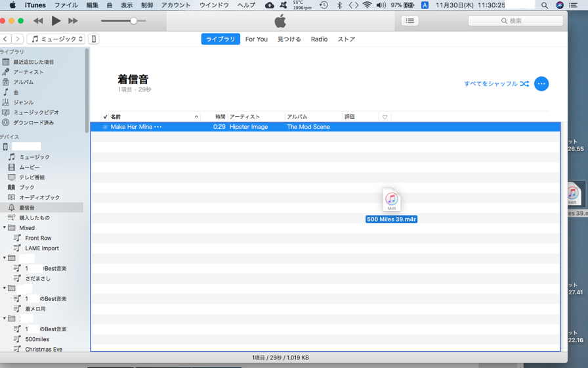
Task: Collapse the folder above 着メロ用
Action: click(5, 288)
